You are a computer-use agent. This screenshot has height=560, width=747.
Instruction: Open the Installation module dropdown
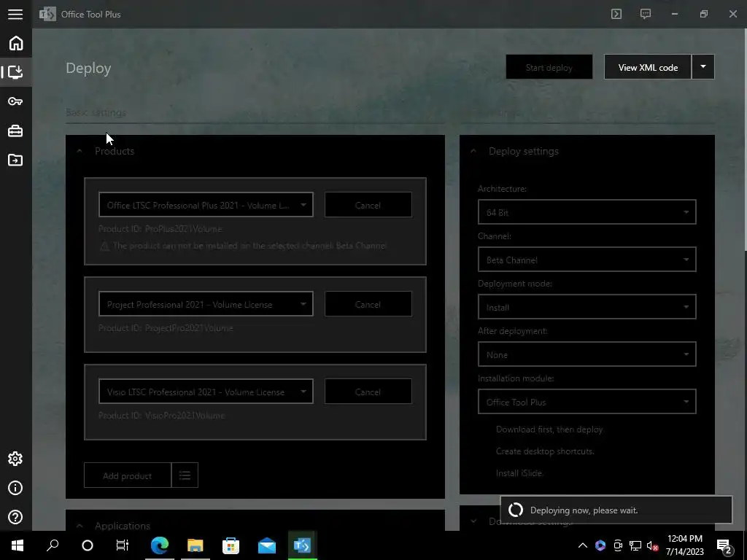pos(587,402)
